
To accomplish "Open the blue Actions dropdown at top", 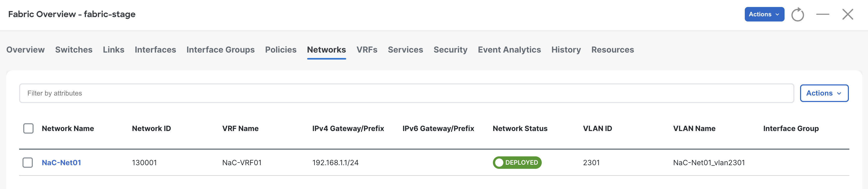I will 764,14.
